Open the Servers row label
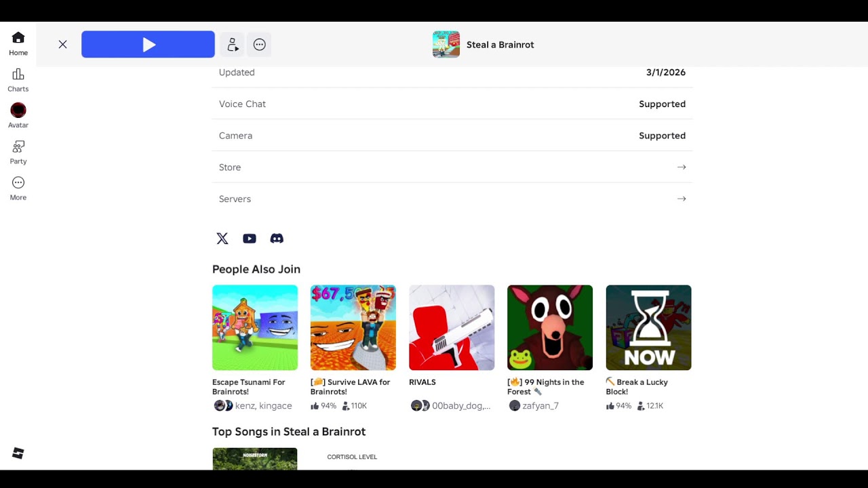This screenshot has height=488, width=868. click(x=235, y=199)
